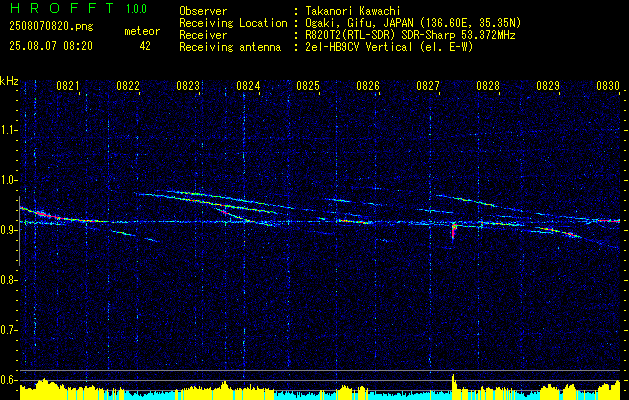Click receiver R820T2(RTL-SDR) SDR-Sharp text
This screenshot has width=629, height=400.
coord(408,35)
